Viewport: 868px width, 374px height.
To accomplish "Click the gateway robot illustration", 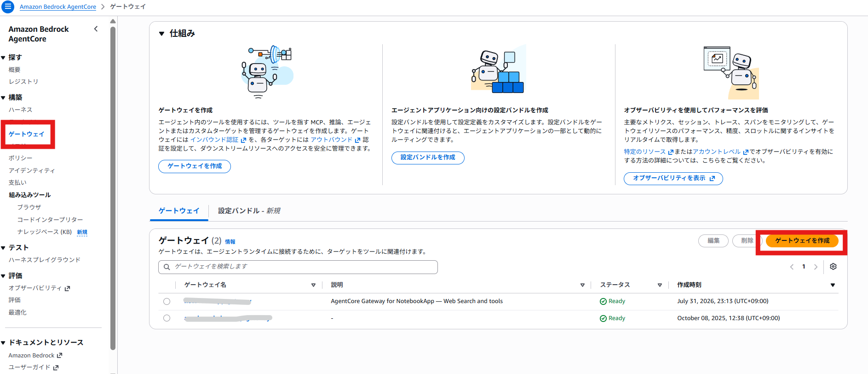I will 267,72.
